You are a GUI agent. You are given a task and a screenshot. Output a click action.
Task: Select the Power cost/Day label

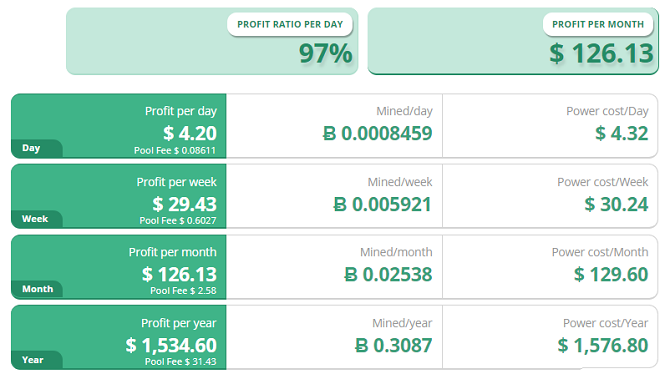(607, 111)
